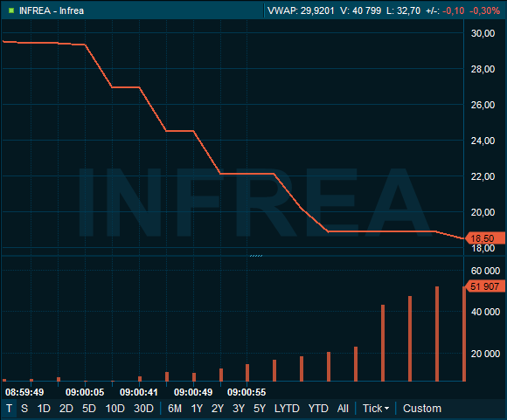The height and width of the screenshot is (420, 507).
Task: Click the 30,00 price axis label
Action: pyautogui.click(x=483, y=33)
